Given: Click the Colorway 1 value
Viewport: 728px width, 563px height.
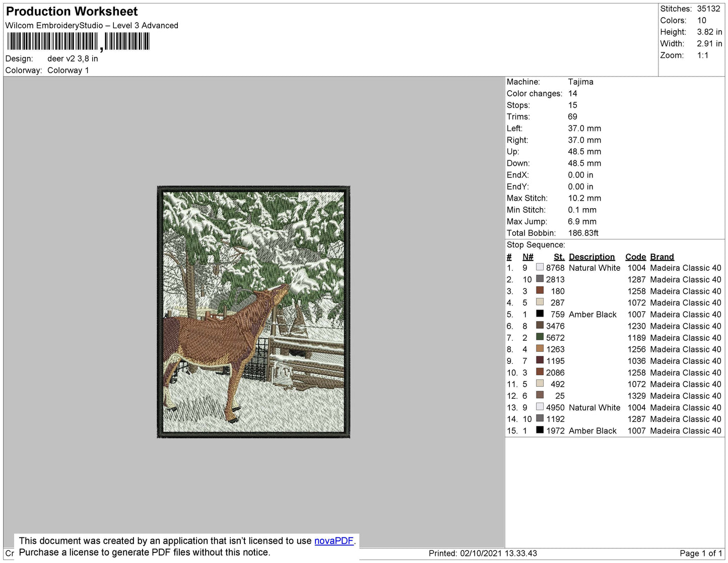Looking at the screenshot, I should coord(68,71).
